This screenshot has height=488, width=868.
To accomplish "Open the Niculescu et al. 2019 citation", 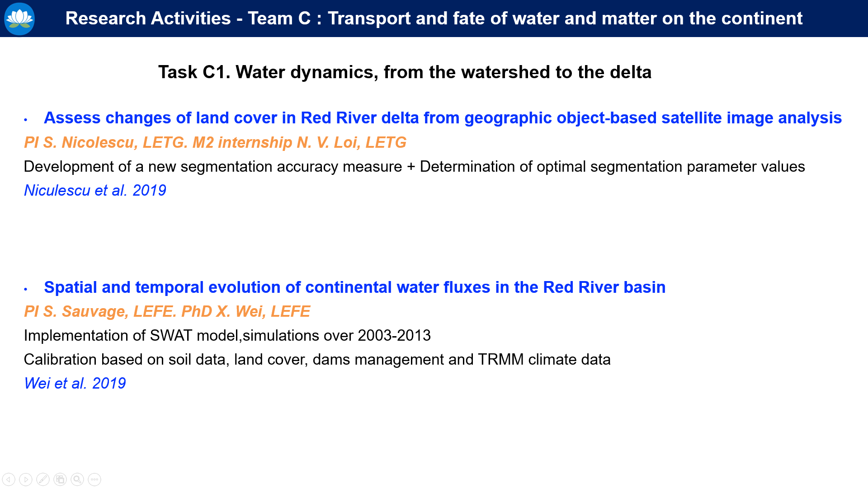I will (95, 190).
